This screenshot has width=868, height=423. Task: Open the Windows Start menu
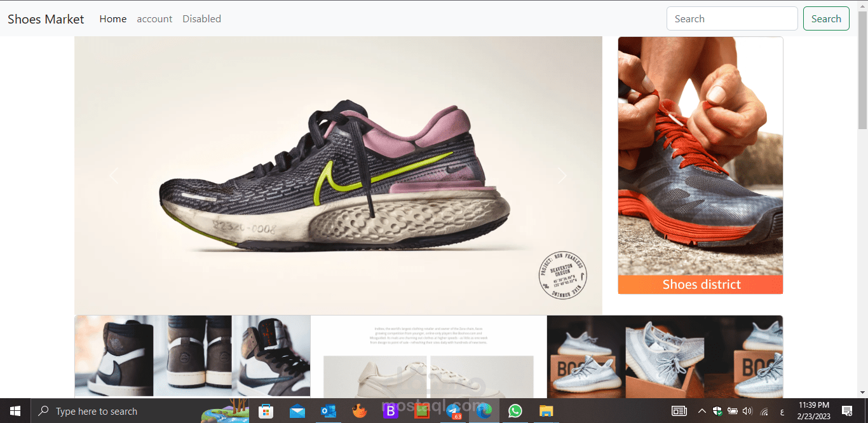[15, 411]
